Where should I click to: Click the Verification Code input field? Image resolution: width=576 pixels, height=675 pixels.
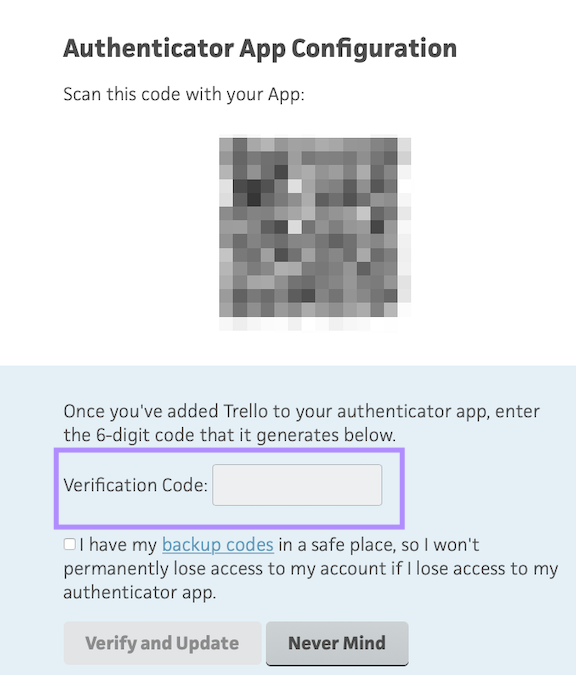(x=297, y=485)
